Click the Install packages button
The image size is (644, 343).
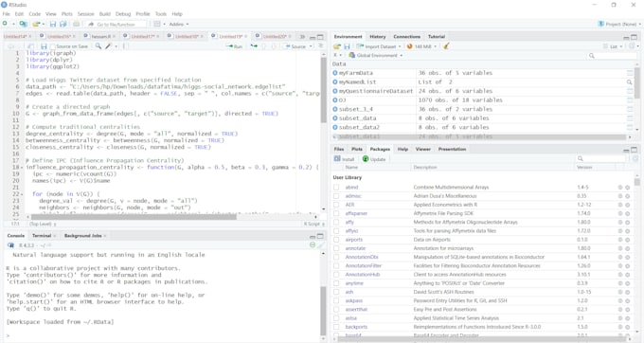(x=344, y=159)
